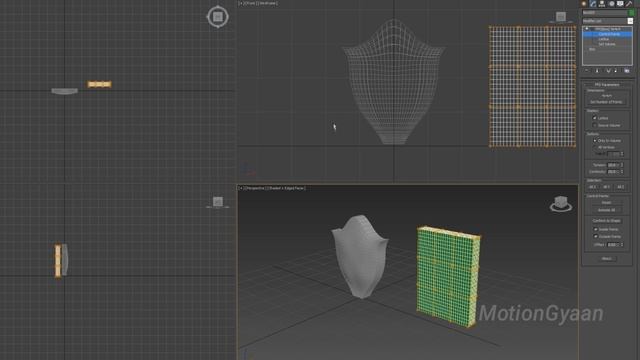Select the shield wireframe in Front viewport

[x=393, y=82]
